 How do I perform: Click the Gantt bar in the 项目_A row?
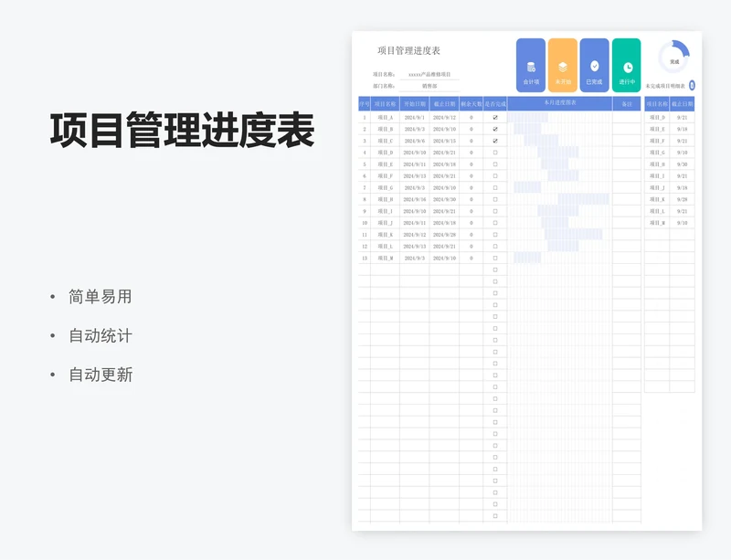(x=528, y=118)
